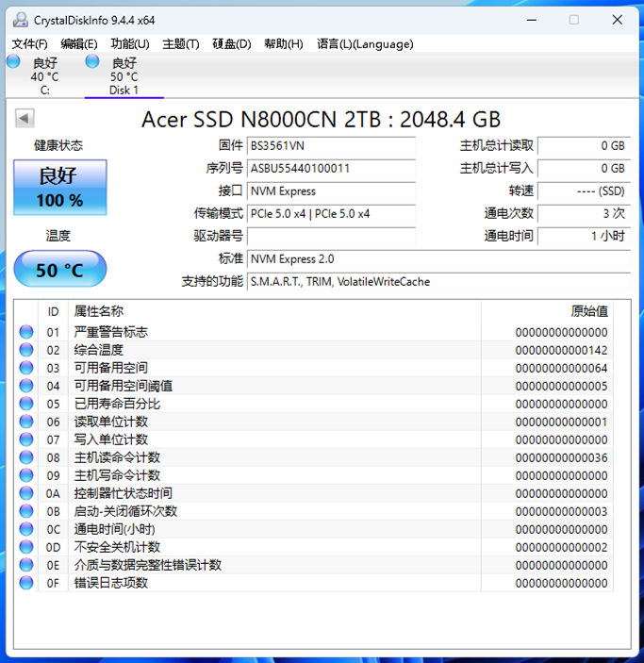Image resolution: width=644 pixels, height=663 pixels.
Task: Select raw value 00000000000036
Action: tap(561, 458)
